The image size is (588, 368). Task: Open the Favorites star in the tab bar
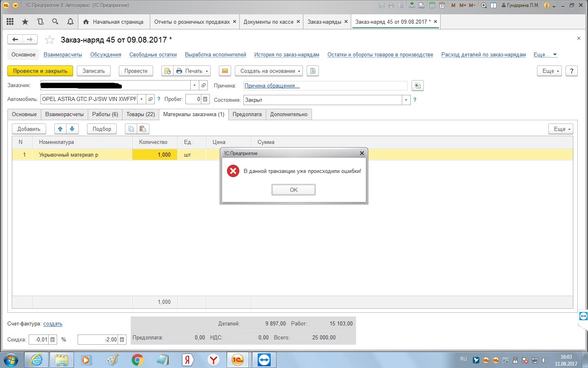pyautogui.click(x=25, y=22)
